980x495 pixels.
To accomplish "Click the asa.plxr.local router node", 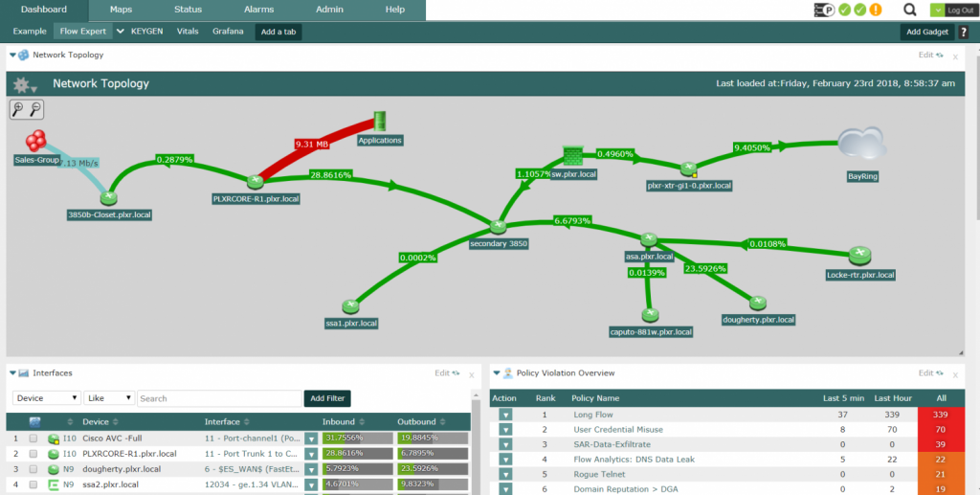I will (x=649, y=238).
